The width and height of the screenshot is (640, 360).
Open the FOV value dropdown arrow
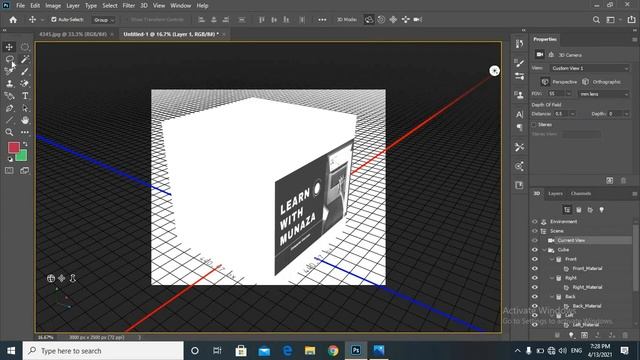569,94
